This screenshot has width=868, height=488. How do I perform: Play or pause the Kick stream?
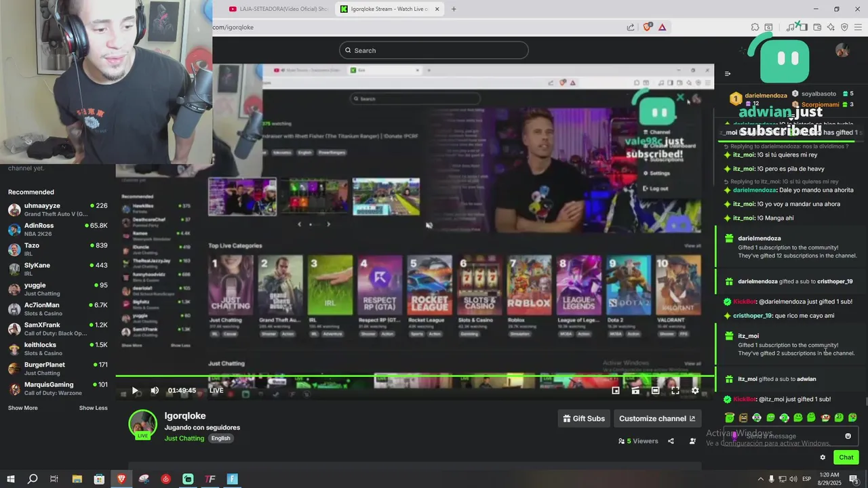coord(134,390)
